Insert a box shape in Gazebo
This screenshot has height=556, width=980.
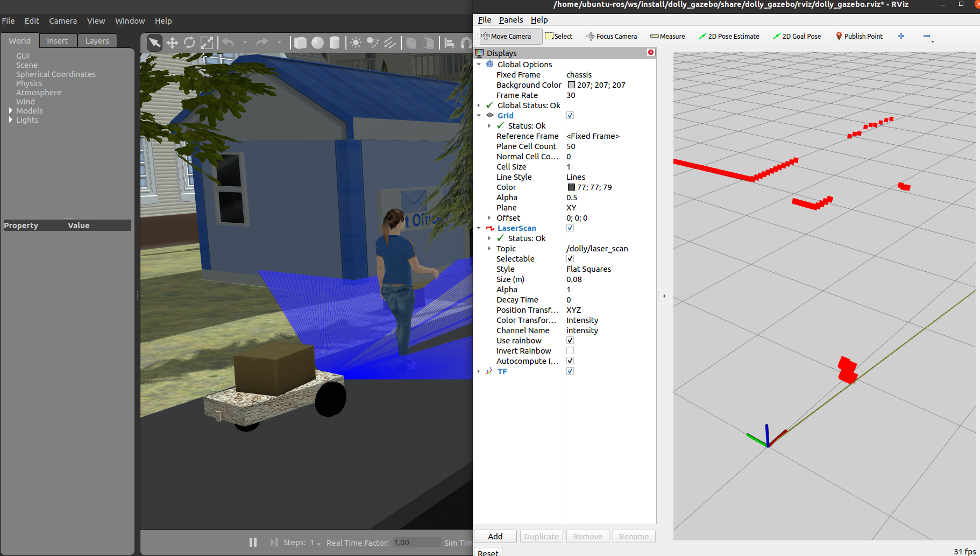click(x=301, y=43)
